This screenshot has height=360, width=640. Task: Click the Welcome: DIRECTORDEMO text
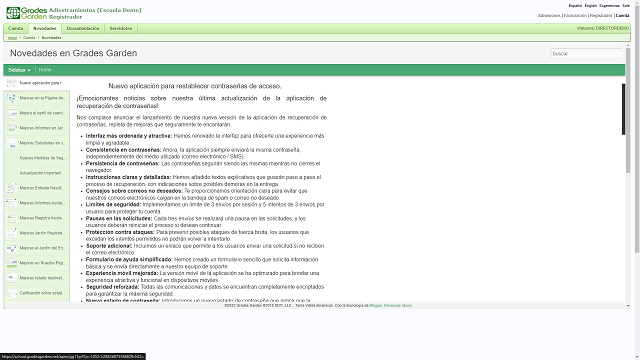point(603,29)
